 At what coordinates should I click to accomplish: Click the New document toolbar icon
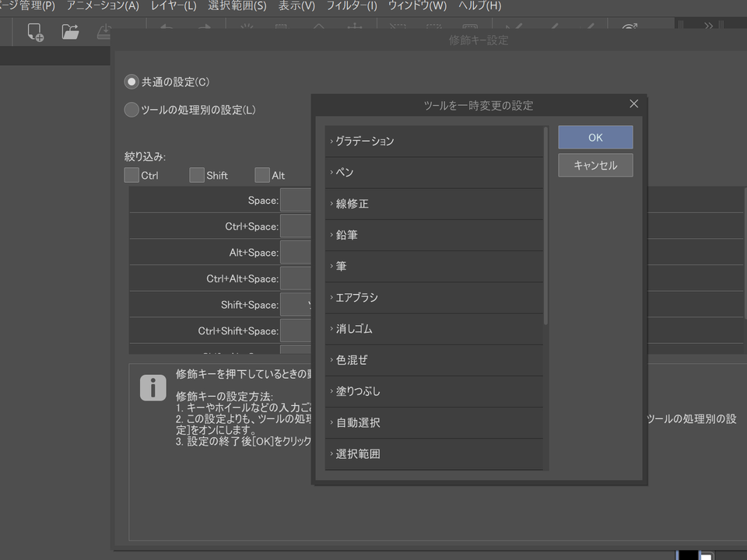pyautogui.click(x=35, y=33)
